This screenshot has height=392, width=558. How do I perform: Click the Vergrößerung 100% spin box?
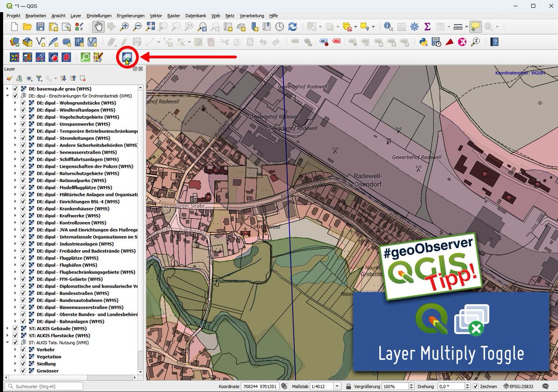(x=398, y=386)
